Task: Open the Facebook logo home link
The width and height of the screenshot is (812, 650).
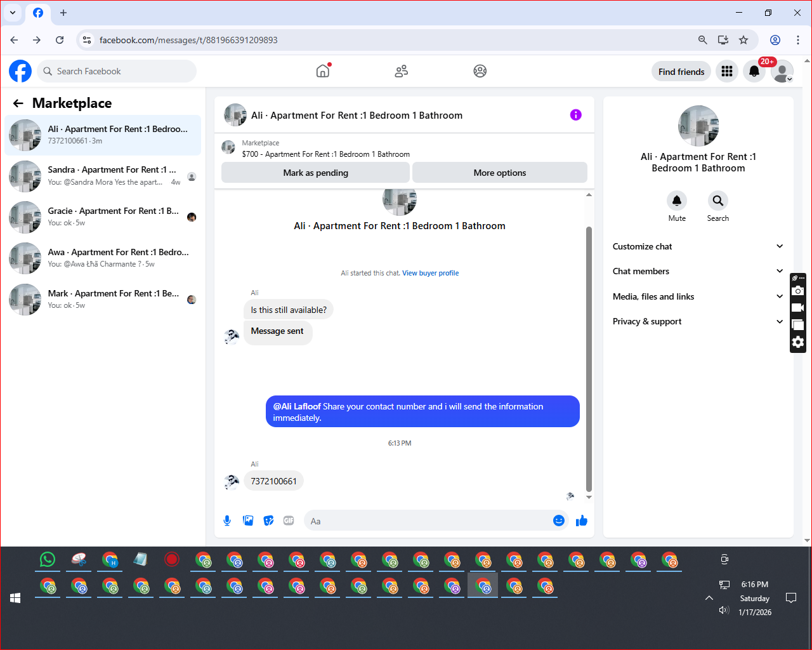Action: (20, 71)
